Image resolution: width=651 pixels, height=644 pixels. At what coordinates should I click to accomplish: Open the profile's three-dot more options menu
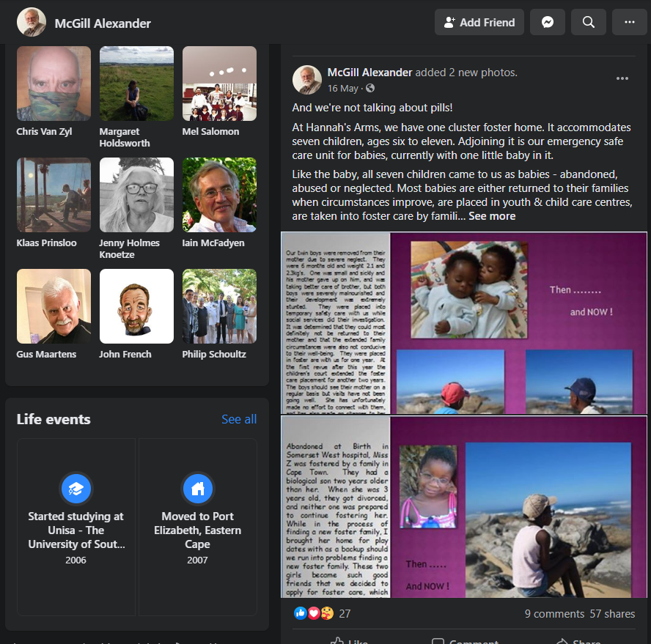[x=630, y=22]
